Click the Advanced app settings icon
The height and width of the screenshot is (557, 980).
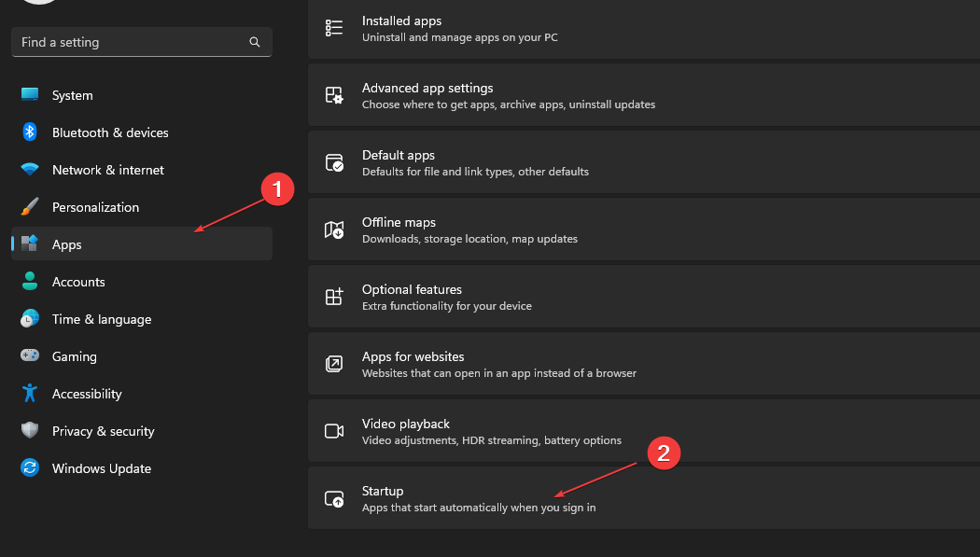pos(333,94)
